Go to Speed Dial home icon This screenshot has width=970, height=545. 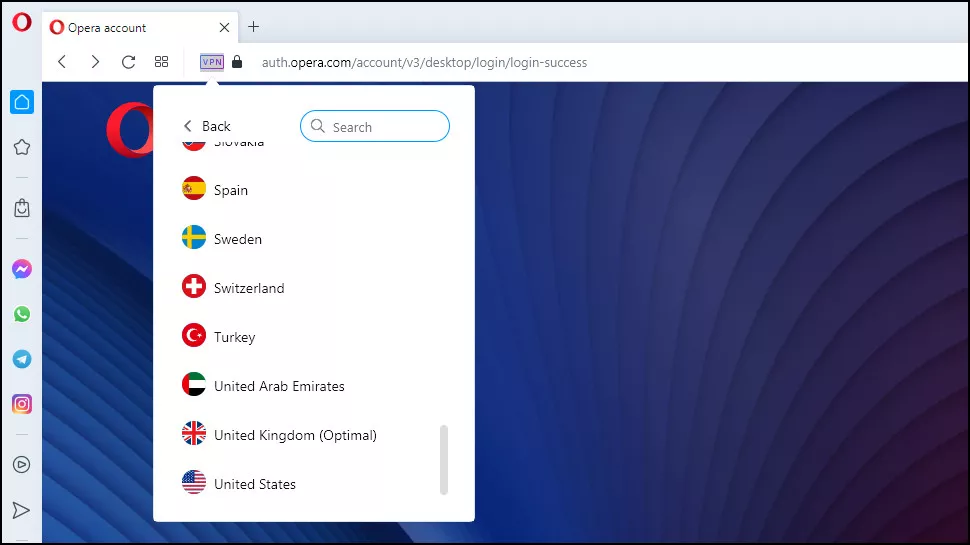click(x=21, y=101)
